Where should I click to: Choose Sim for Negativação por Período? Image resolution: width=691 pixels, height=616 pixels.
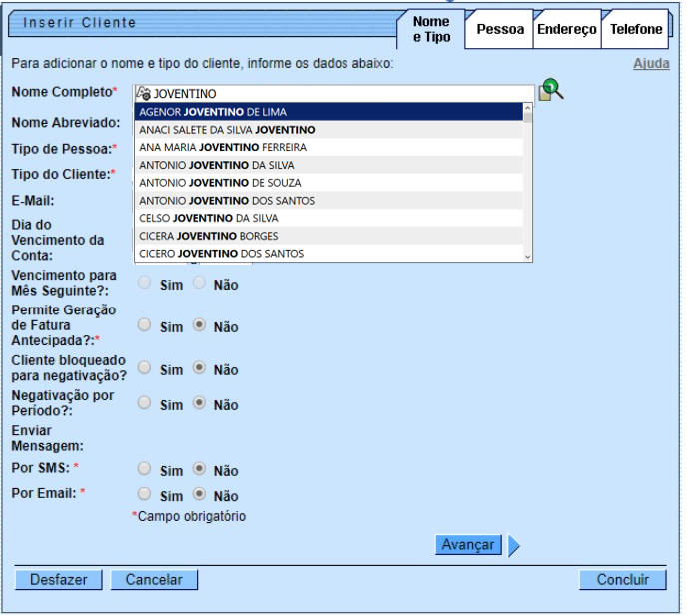(145, 403)
